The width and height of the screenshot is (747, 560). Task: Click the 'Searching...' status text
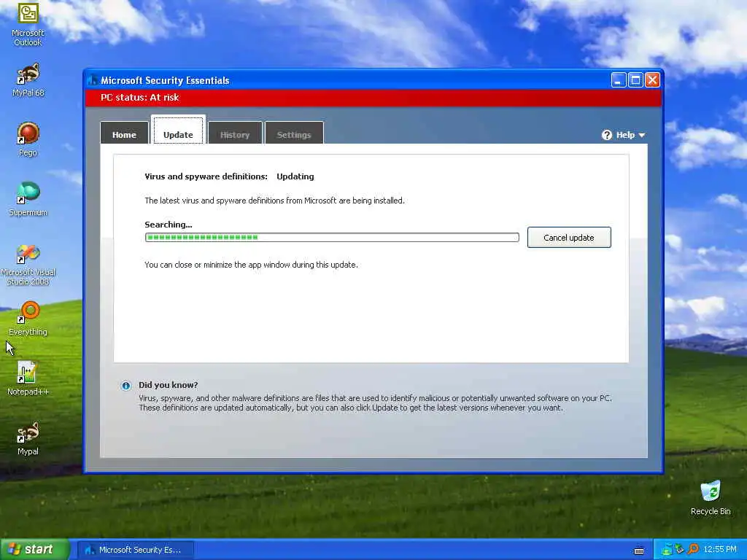tap(169, 225)
